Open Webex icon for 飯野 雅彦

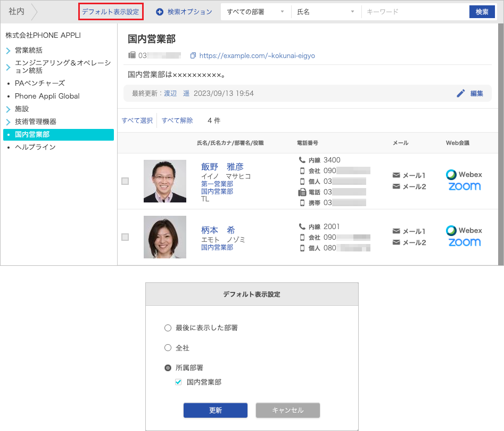[x=464, y=174]
